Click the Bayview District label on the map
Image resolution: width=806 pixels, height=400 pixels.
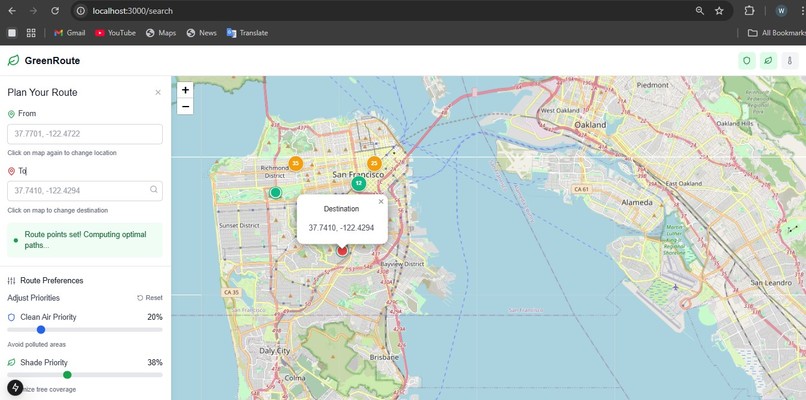(402, 264)
